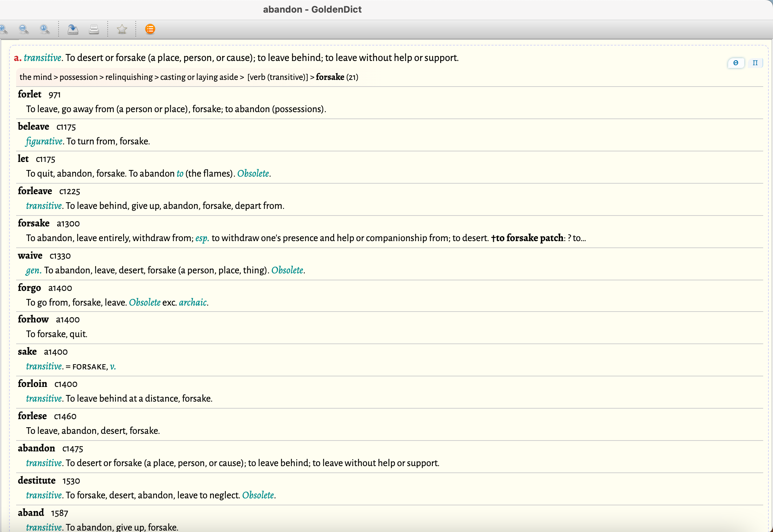The width and height of the screenshot is (773, 532).
Task: Click 'possession' in the breadcrumb path
Action: [79, 77]
